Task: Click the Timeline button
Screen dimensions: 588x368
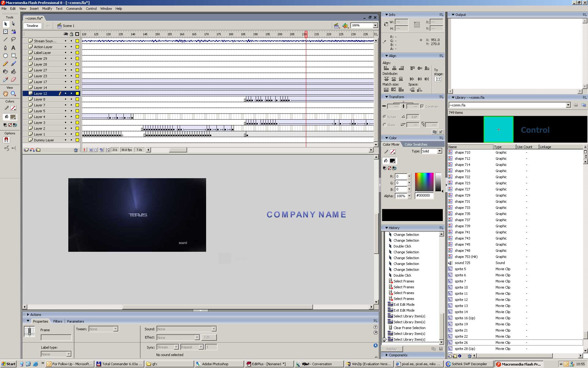Action: tap(32, 26)
